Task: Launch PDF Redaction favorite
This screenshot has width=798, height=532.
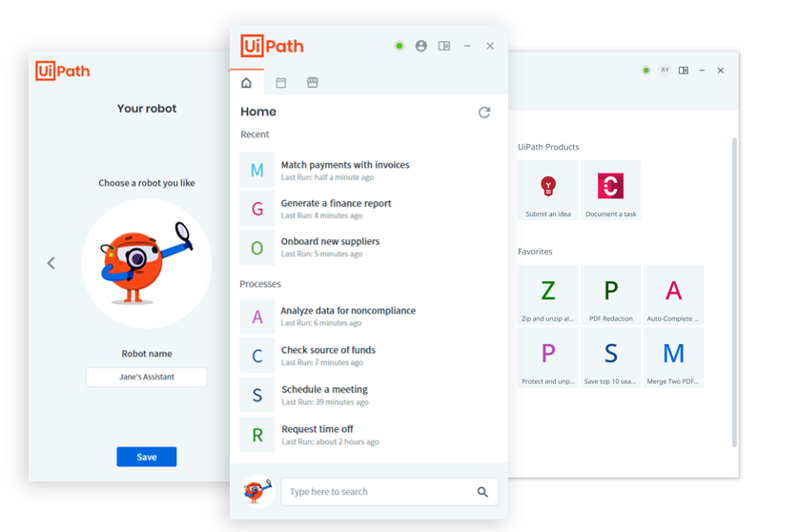Action: [611, 295]
